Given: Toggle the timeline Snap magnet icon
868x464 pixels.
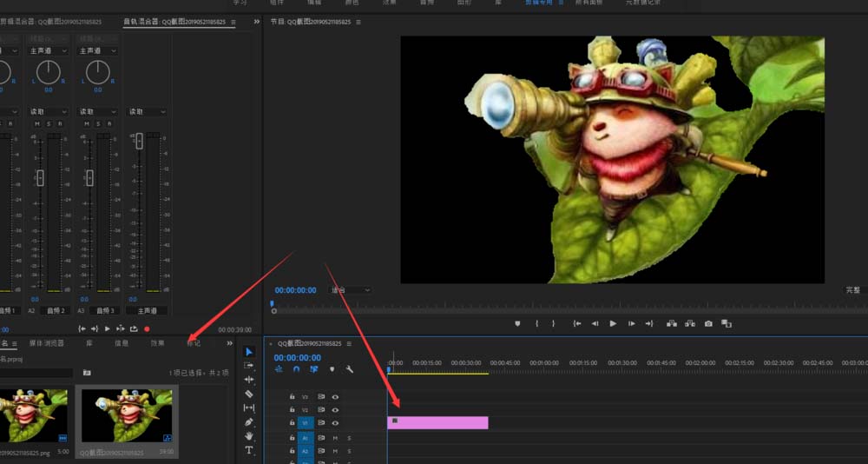Looking at the screenshot, I should (x=296, y=369).
